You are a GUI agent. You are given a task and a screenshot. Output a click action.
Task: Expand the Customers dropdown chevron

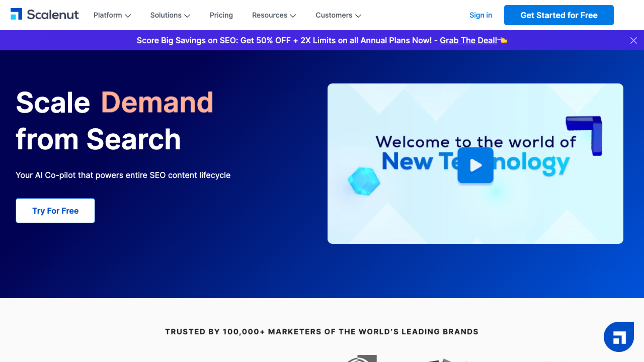[x=358, y=16]
